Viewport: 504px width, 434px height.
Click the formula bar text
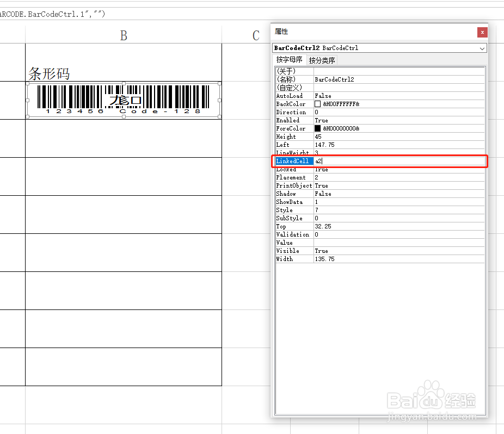(x=52, y=14)
